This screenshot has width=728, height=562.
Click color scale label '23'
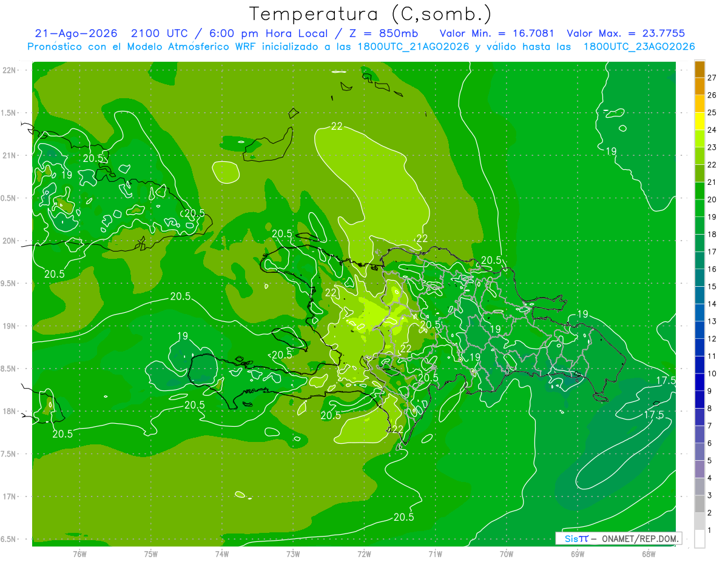point(712,147)
